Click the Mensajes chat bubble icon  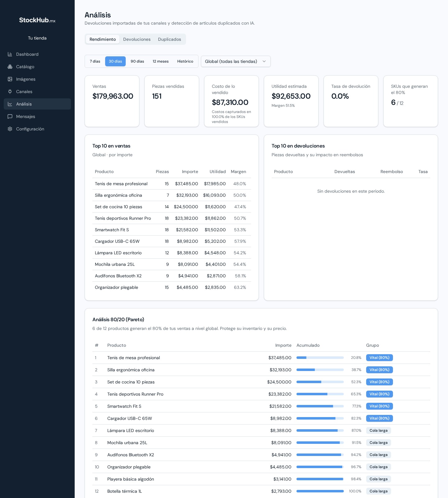[10, 116]
